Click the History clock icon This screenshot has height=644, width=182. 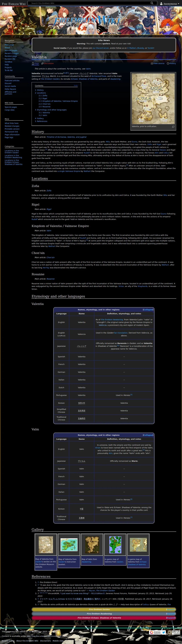(168, 64)
